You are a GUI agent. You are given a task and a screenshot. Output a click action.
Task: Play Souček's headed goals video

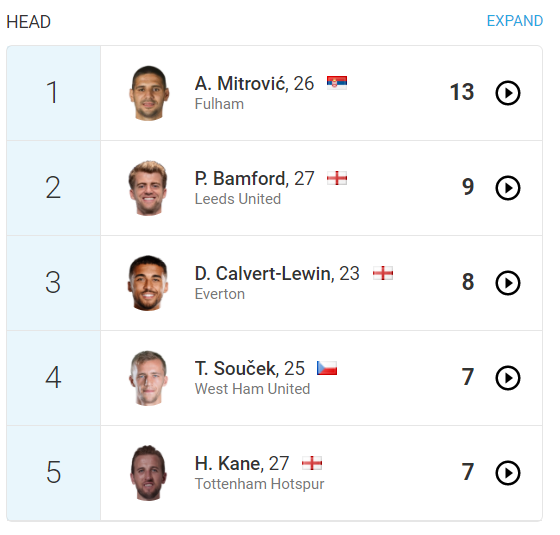click(x=508, y=378)
